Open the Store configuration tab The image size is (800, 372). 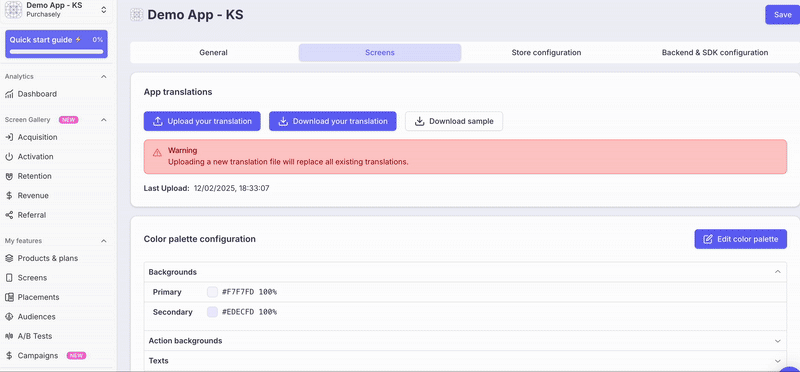pos(546,53)
